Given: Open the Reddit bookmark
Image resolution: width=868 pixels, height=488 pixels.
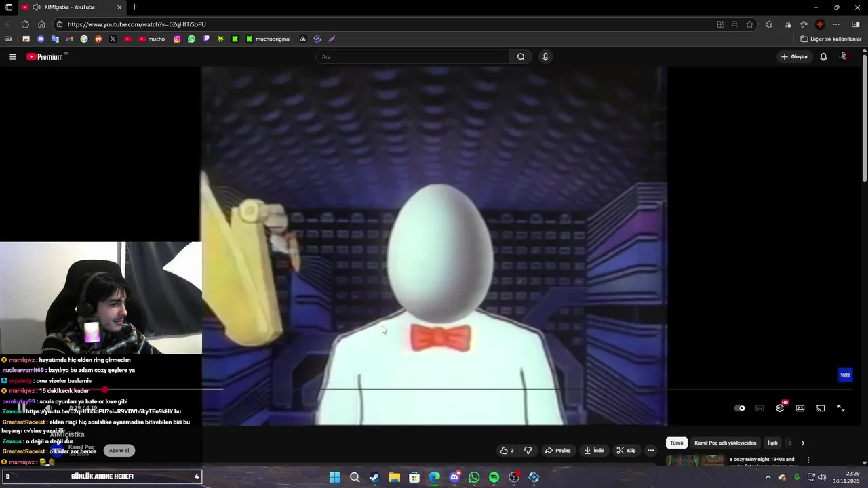Looking at the screenshot, I should tap(98, 39).
